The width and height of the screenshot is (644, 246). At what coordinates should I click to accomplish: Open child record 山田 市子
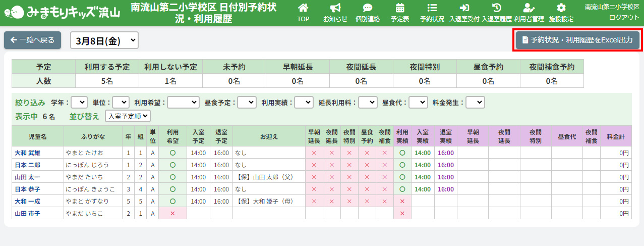27,214
